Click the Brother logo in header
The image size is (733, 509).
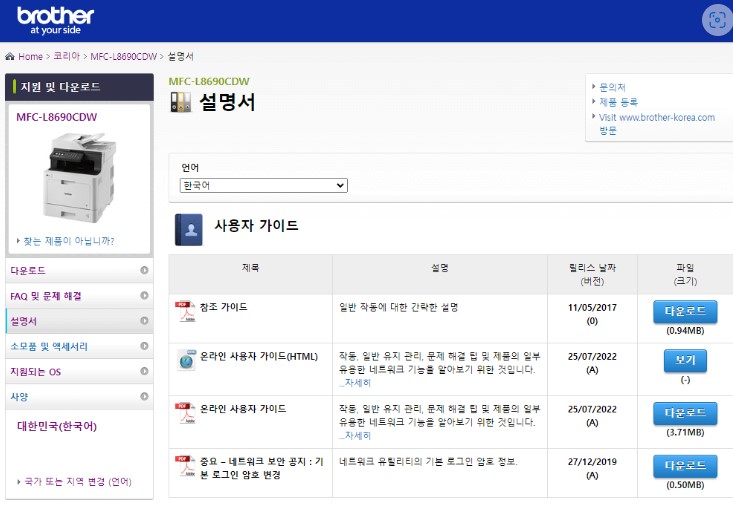(56, 21)
